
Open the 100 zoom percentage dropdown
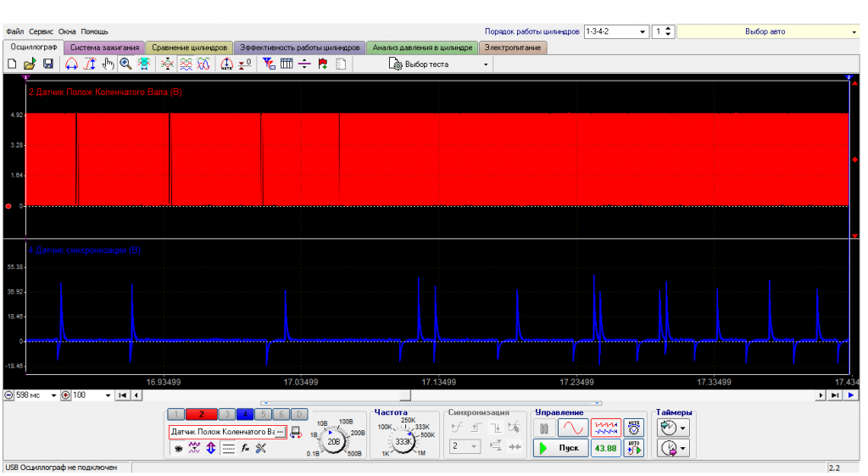point(108,395)
